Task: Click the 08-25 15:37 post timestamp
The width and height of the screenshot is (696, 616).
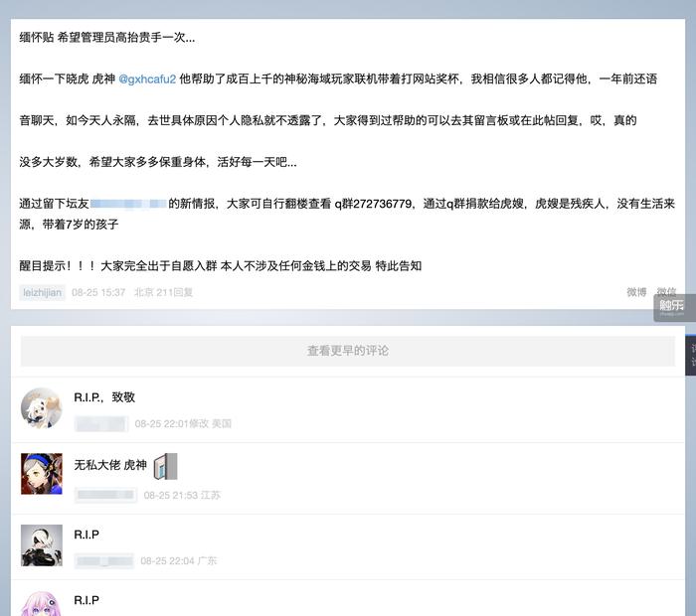Action: pyautogui.click(x=98, y=292)
